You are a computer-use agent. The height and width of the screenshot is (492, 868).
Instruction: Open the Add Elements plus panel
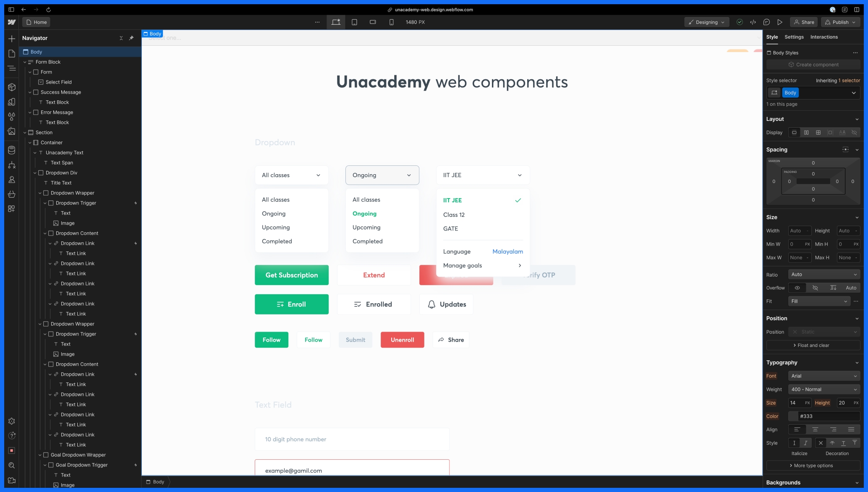point(12,39)
